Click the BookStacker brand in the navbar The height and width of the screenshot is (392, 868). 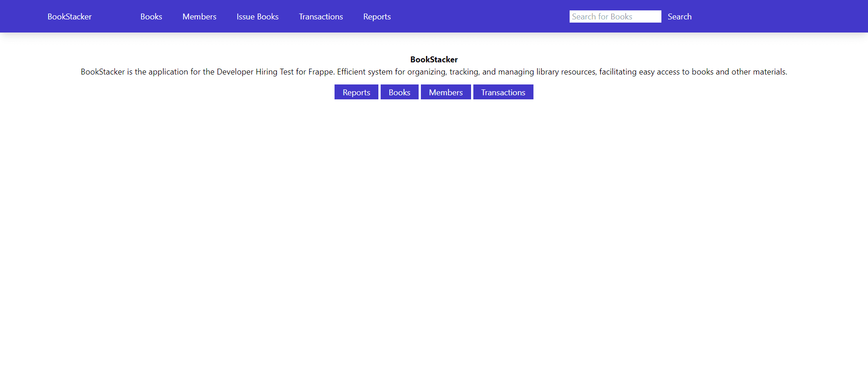pos(69,17)
